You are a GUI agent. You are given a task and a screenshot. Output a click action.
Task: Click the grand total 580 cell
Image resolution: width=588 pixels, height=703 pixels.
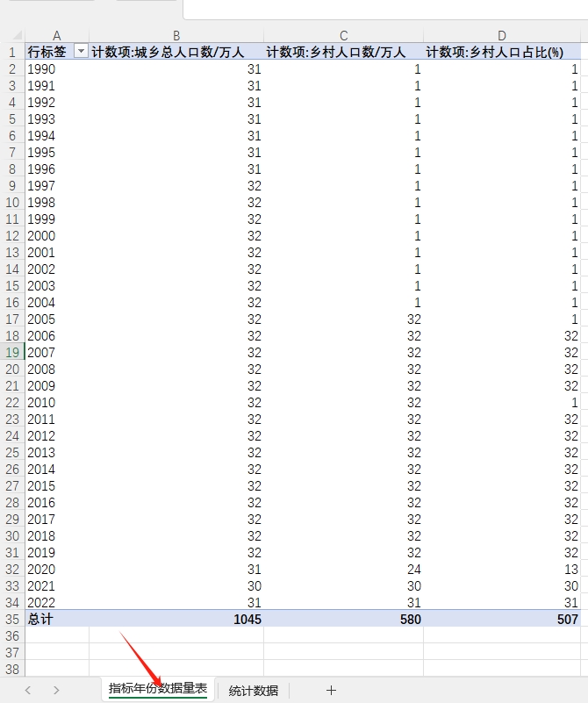click(x=343, y=619)
